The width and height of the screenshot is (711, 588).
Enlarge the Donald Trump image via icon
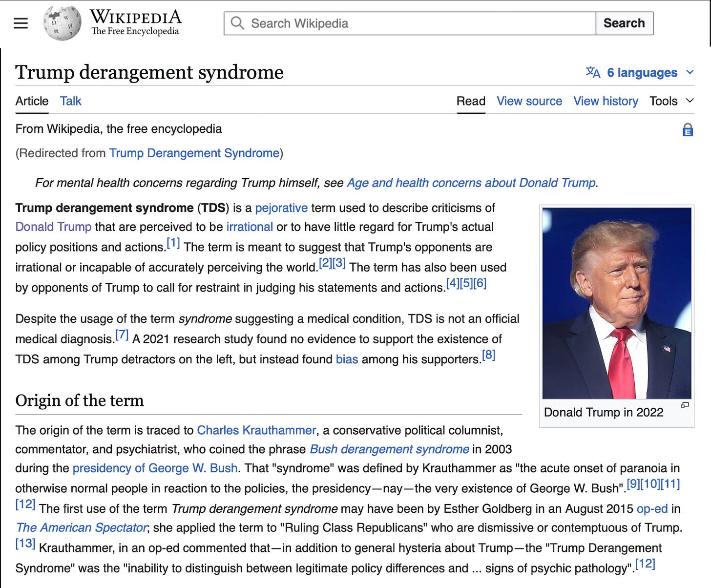tap(685, 405)
